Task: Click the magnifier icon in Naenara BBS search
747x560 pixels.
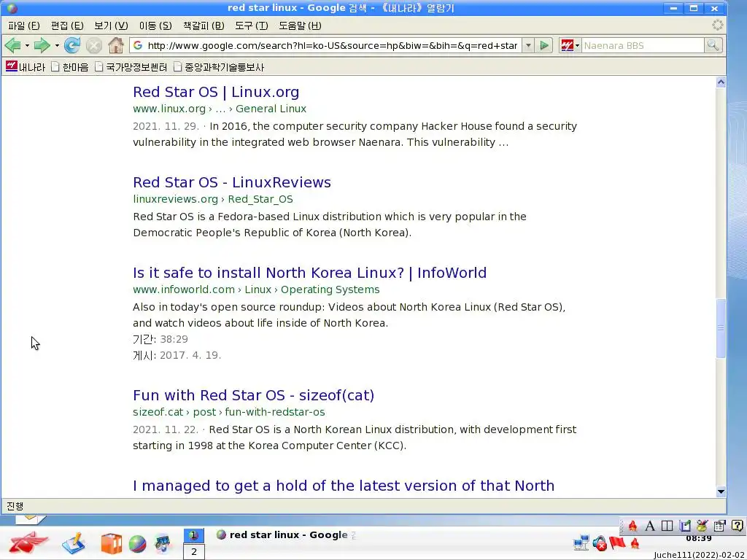Action: coord(713,46)
